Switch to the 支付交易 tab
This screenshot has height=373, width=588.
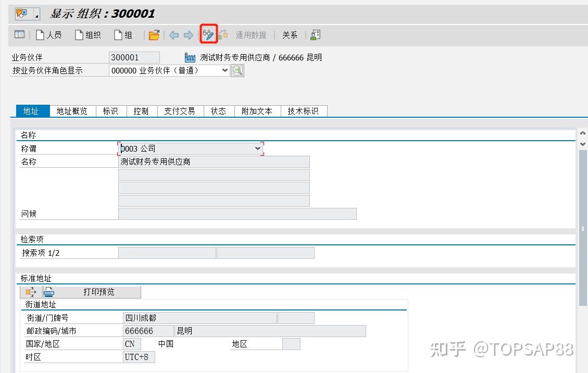pos(180,110)
